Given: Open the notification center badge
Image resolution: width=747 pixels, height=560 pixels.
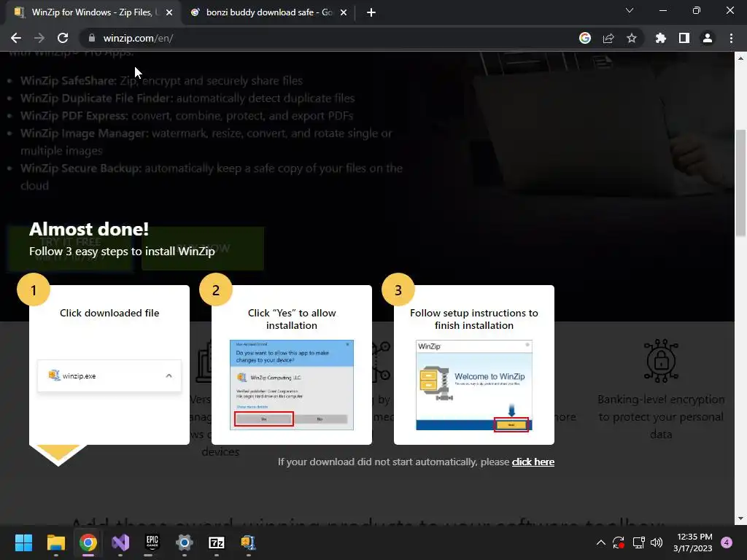Looking at the screenshot, I should (x=727, y=542).
